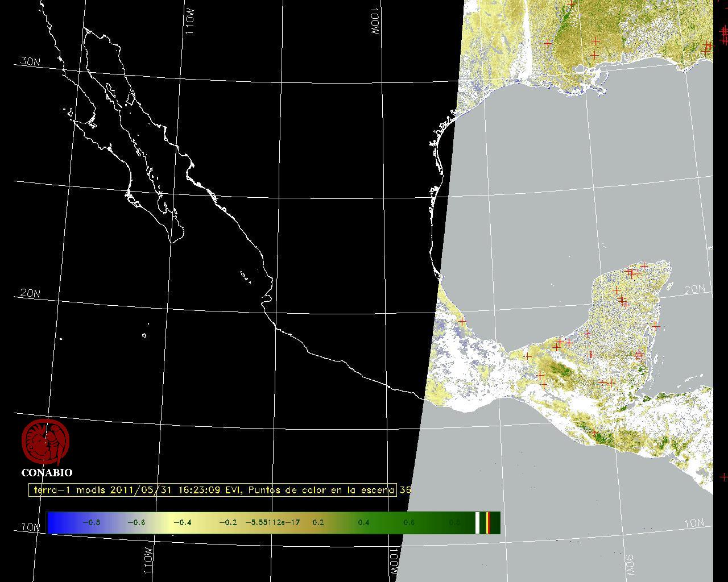Screen dimensions: 728x582
Task: Click the 20N label on the left side
Action: 30,294
